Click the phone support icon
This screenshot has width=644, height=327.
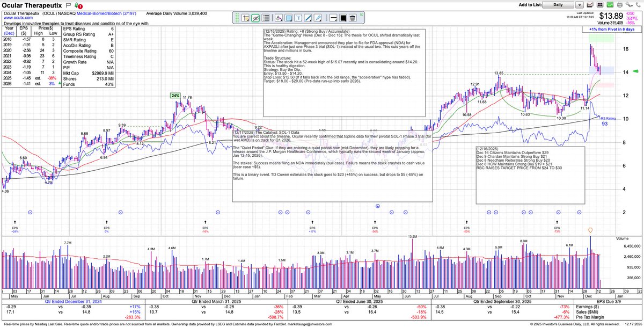[x=638, y=5]
